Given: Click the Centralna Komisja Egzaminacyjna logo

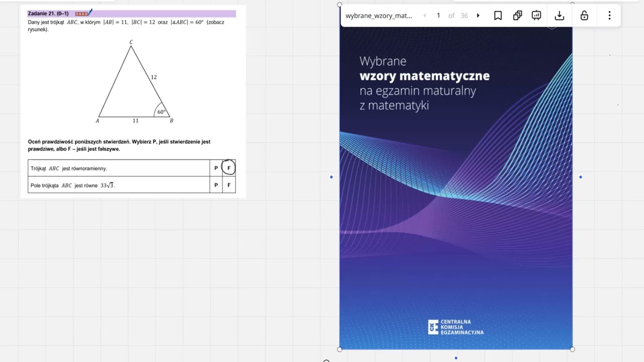Looking at the screenshot, I should 456,327.
